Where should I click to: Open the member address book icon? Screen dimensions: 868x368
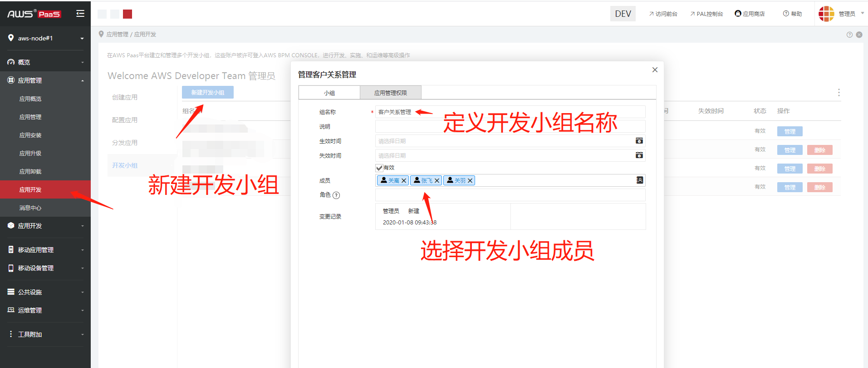click(x=640, y=180)
